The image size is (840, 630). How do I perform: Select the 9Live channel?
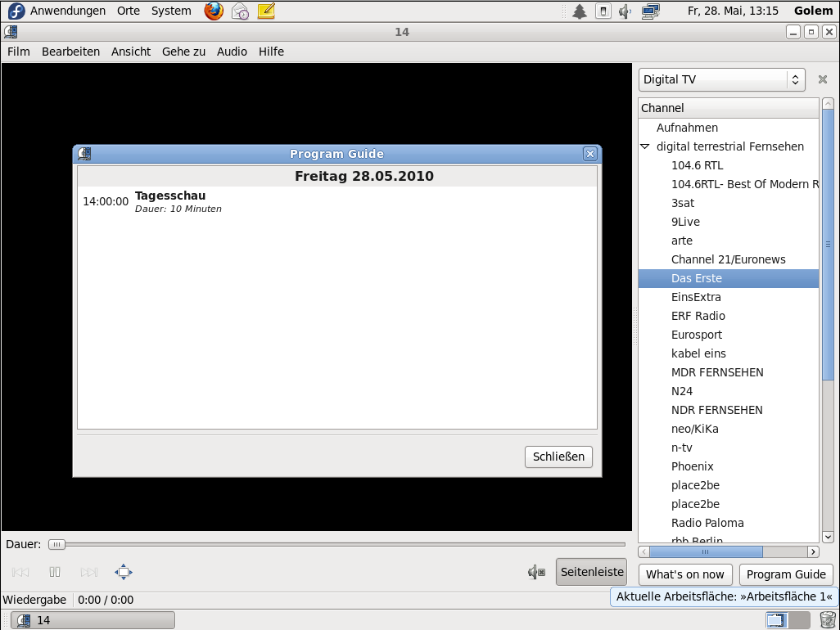(x=685, y=222)
